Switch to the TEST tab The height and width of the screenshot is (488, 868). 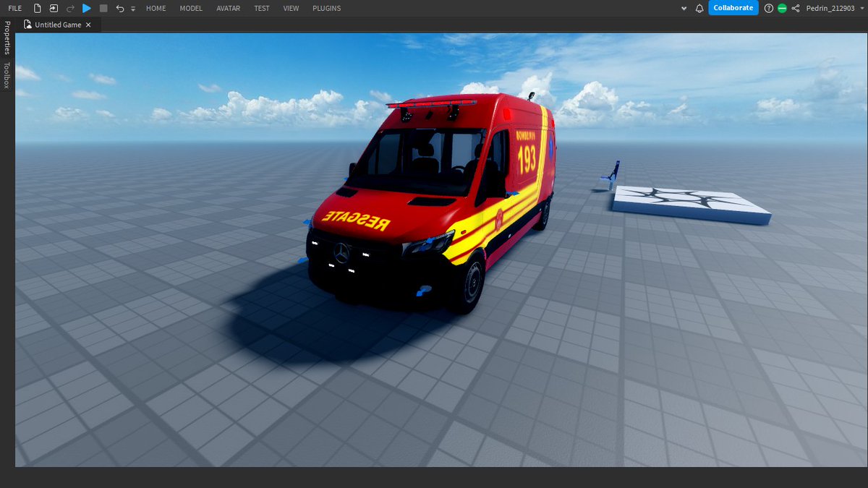pyautogui.click(x=262, y=9)
